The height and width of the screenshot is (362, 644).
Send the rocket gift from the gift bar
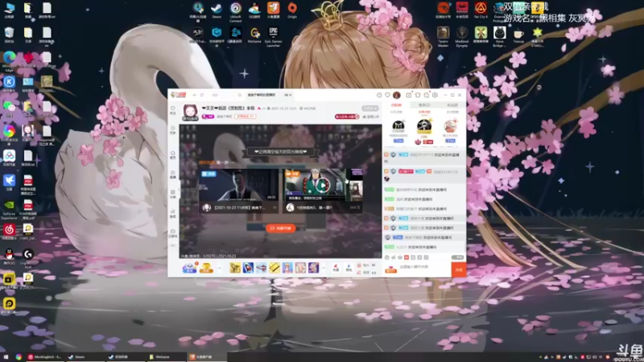[248, 268]
